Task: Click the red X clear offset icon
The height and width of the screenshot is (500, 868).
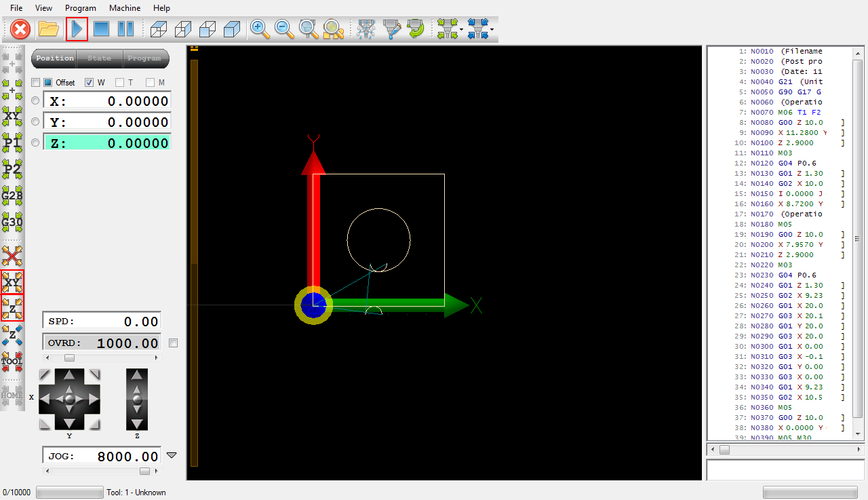Action: [12, 255]
